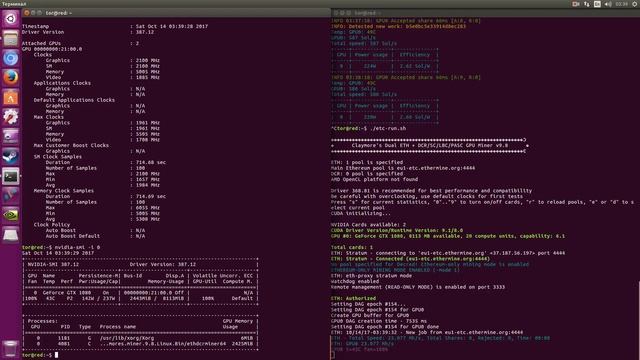640x360 pixels.
Task: Click the "/usr/lib/xorg/Xorg" process row
Action: point(140,338)
